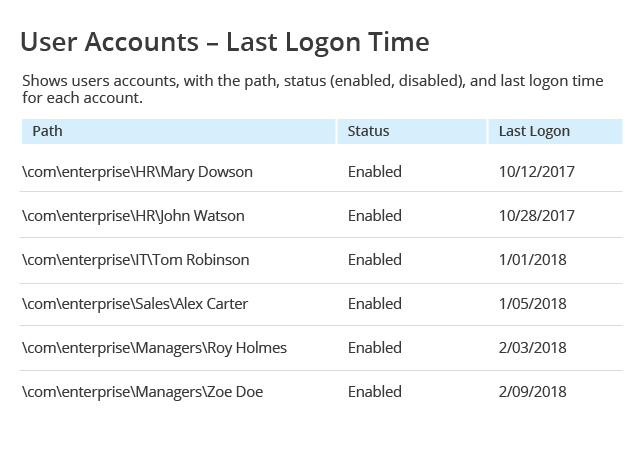Select the Roy Holmes account path

click(x=155, y=348)
